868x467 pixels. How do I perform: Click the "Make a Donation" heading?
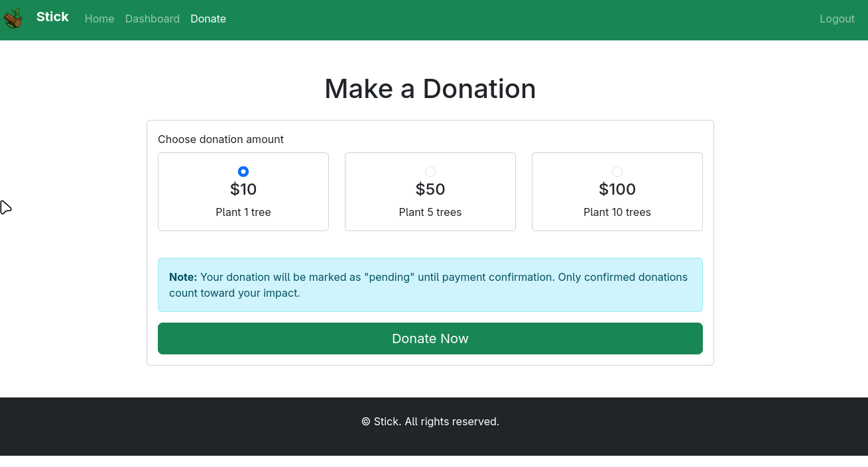tap(430, 89)
